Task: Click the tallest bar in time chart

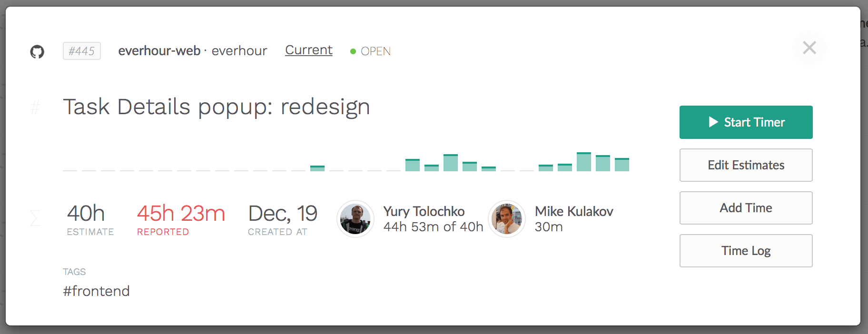Action: (x=583, y=162)
